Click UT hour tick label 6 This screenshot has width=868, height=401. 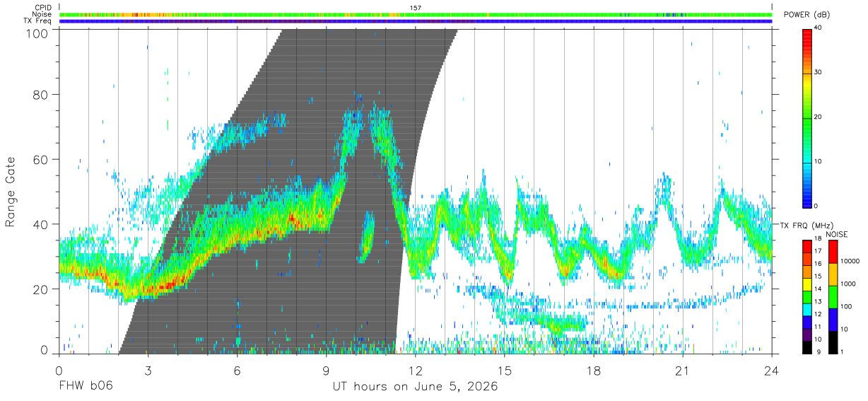(x=237, y=370)
